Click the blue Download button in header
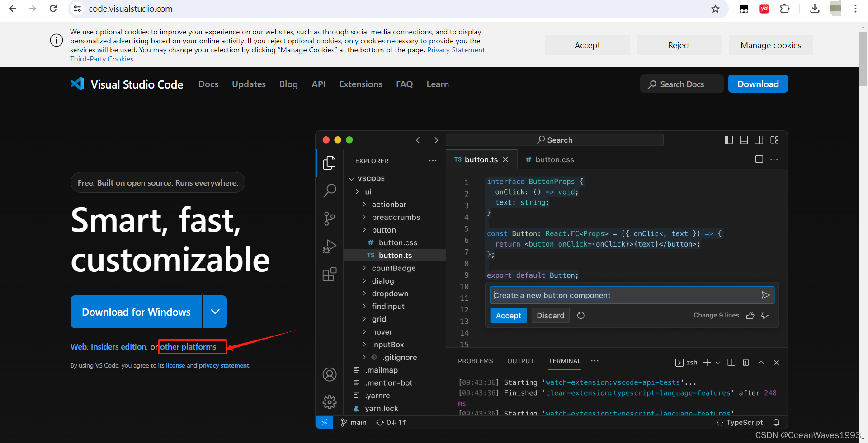 coord(758,84)
